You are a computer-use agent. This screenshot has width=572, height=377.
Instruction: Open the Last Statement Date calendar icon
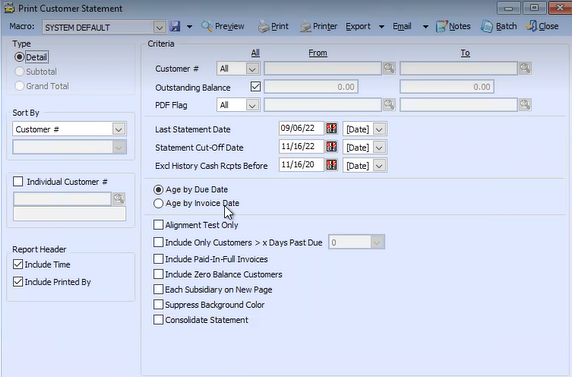tap(331, 128)
